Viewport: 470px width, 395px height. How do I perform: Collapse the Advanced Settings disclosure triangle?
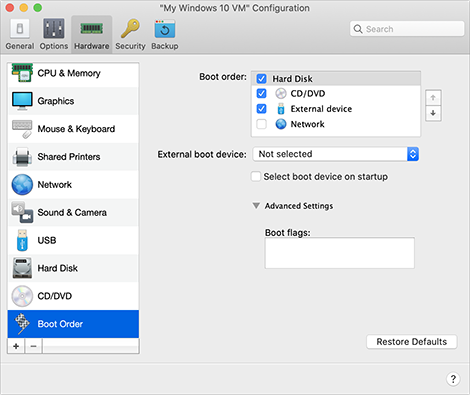pos(256,206)
